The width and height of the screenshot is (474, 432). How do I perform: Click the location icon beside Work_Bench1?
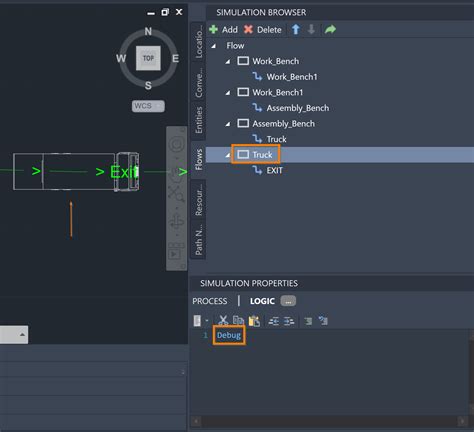(243, 92)
